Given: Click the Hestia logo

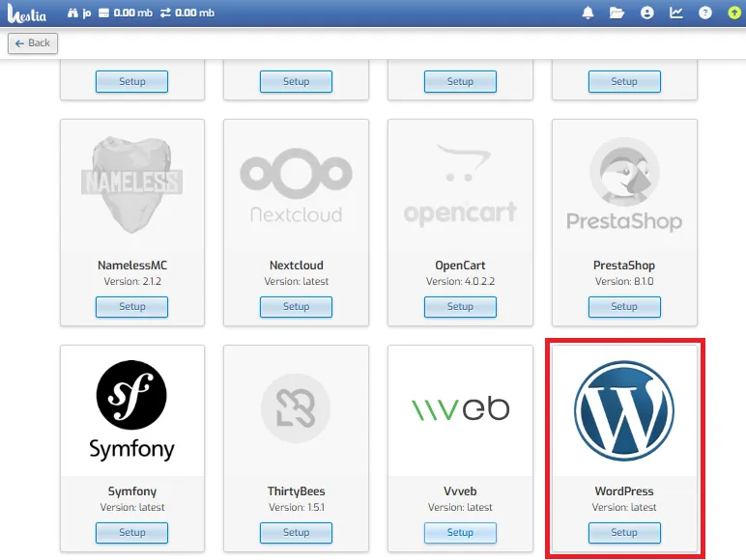Looking at the screenshot, I should [27, 13].
